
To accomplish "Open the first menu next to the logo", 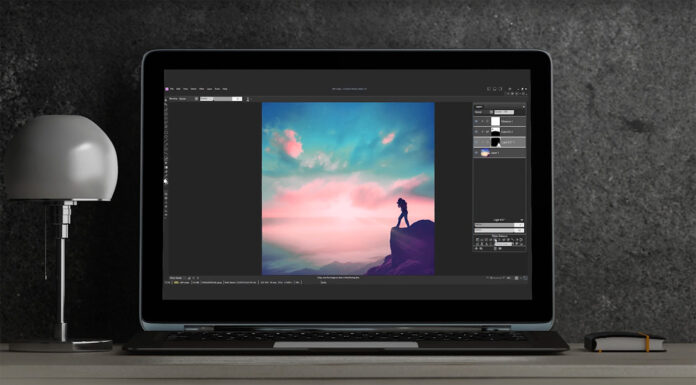I will click(x=172, y=89).
